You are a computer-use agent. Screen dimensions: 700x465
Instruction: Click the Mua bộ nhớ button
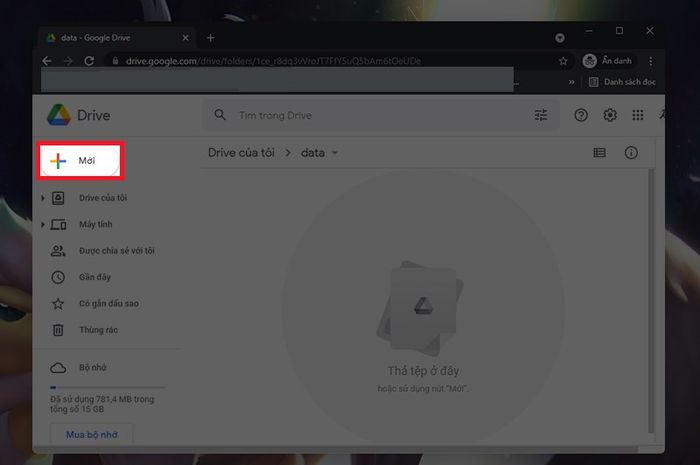click(92, 434)
